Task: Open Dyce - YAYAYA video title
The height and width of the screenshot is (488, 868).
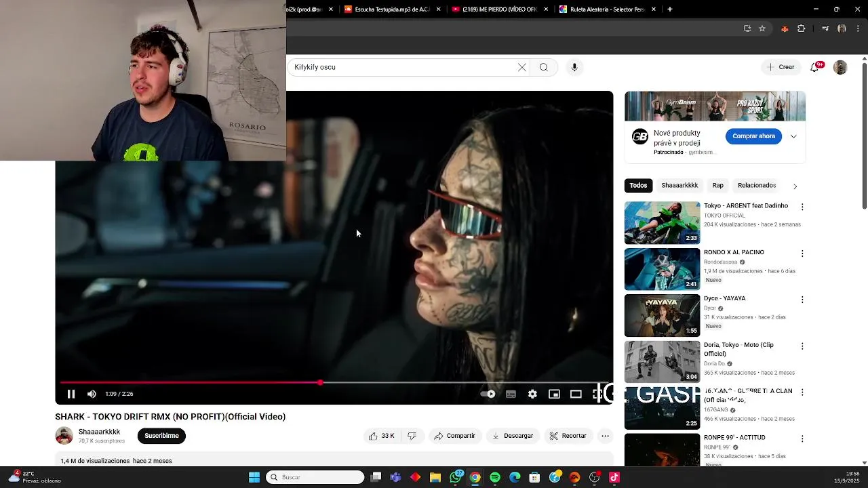Action: click(x=724, y=298)
